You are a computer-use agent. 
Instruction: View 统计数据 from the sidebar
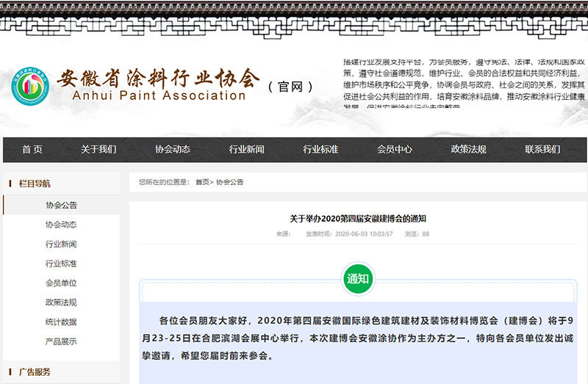click(x=61, y=322)
